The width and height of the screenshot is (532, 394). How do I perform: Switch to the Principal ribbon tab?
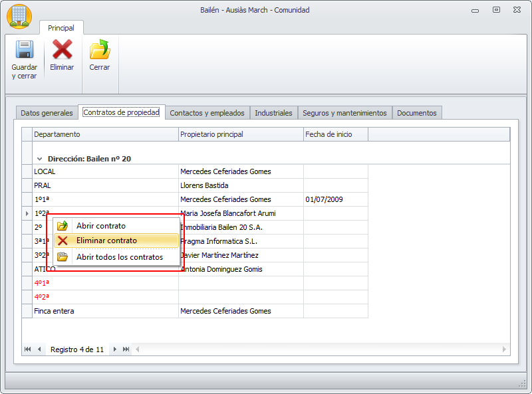click(61, 28)
